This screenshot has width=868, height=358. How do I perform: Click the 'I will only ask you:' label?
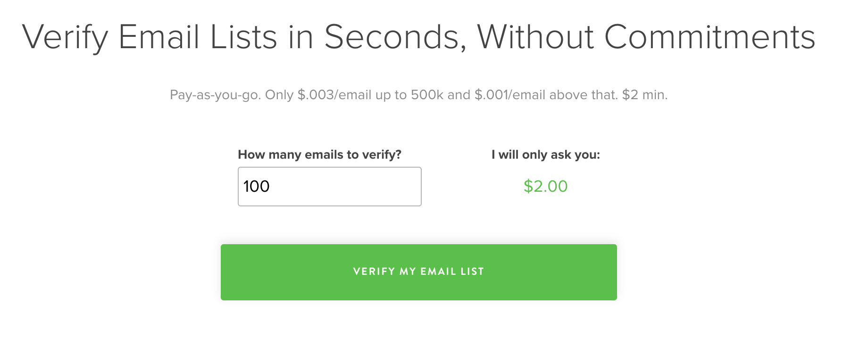click(x=545, y=154)
